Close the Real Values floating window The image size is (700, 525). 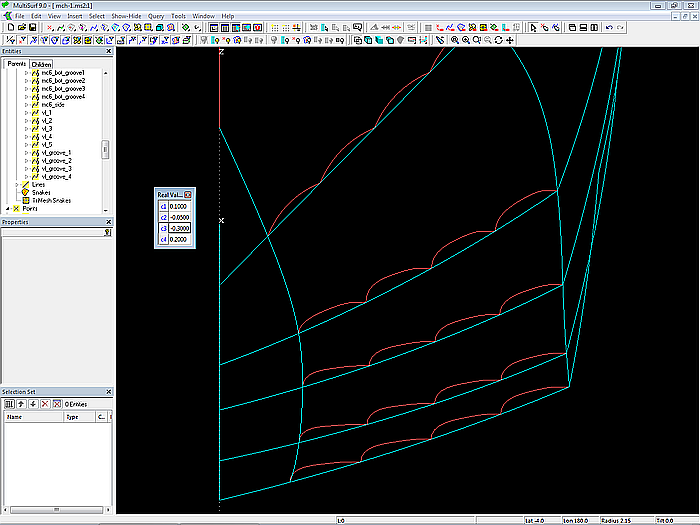click(x=187, y=194)
